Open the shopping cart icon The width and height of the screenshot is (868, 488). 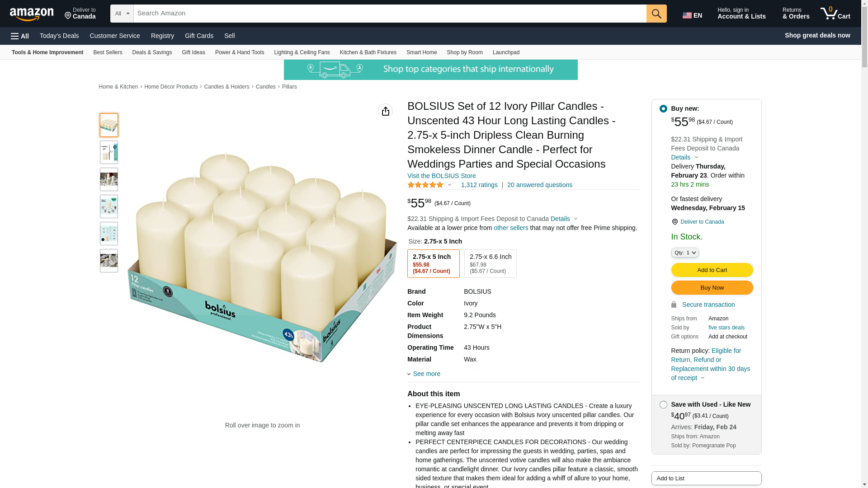pyautogui.click(x=835, y=14)
